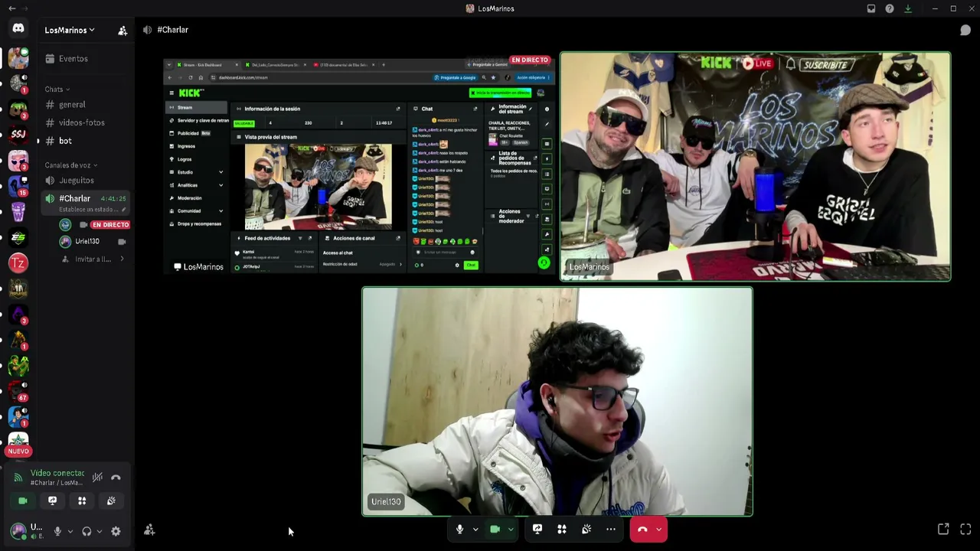Mute microphone in the user panel
Image resolution: width=980 pixels, height=551 pixels.
[x=57, y=531]
